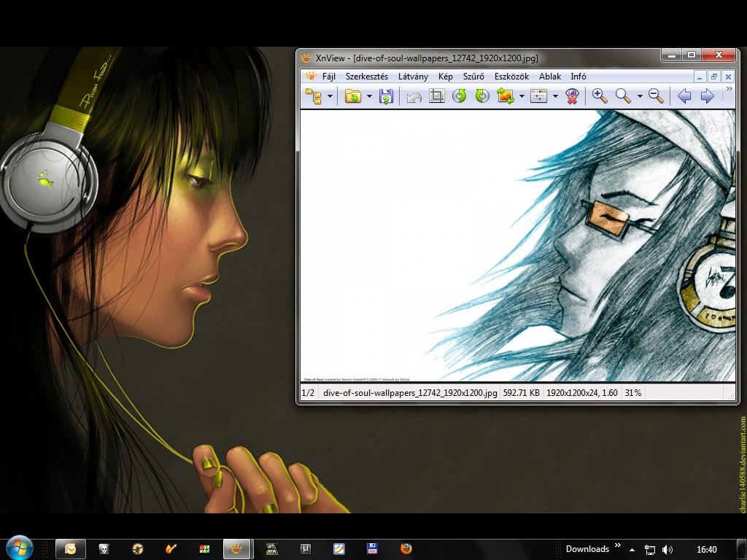Open the XnView browser tree icon
Viewport: 747px width, 560px height.
coord(313,96)
